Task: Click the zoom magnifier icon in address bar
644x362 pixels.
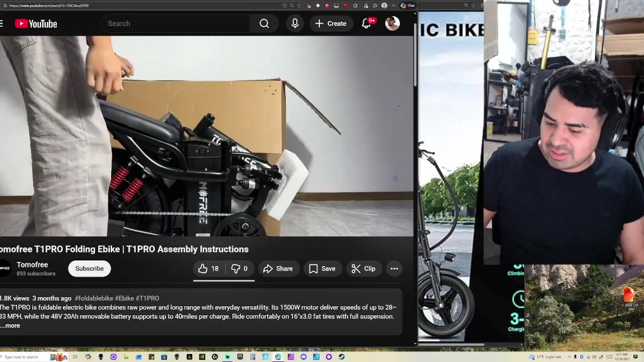Action: click(292, 6)
